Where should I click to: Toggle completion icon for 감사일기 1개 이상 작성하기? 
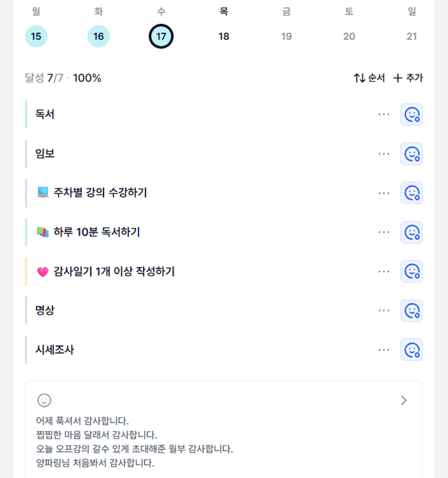(411, 271)
